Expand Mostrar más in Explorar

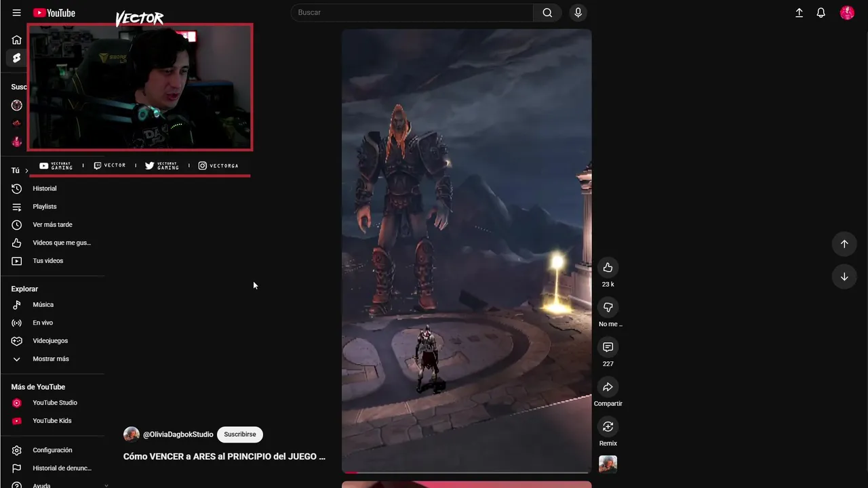52,359
